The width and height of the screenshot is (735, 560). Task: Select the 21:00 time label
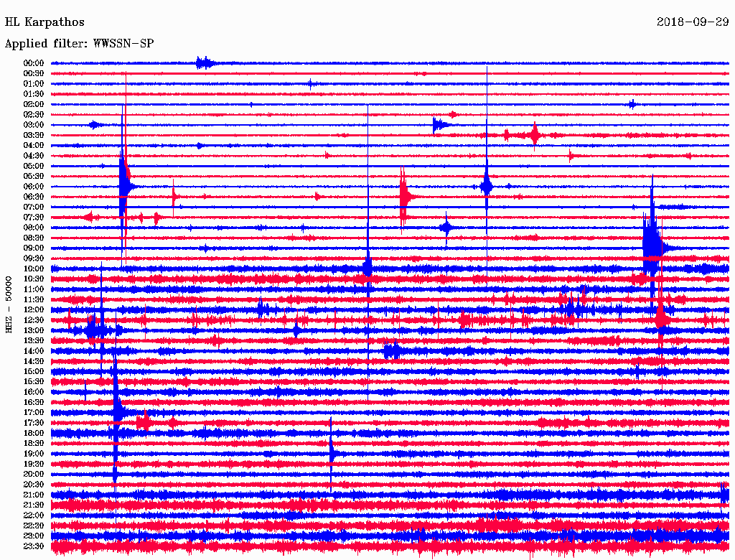click(34, 495)
